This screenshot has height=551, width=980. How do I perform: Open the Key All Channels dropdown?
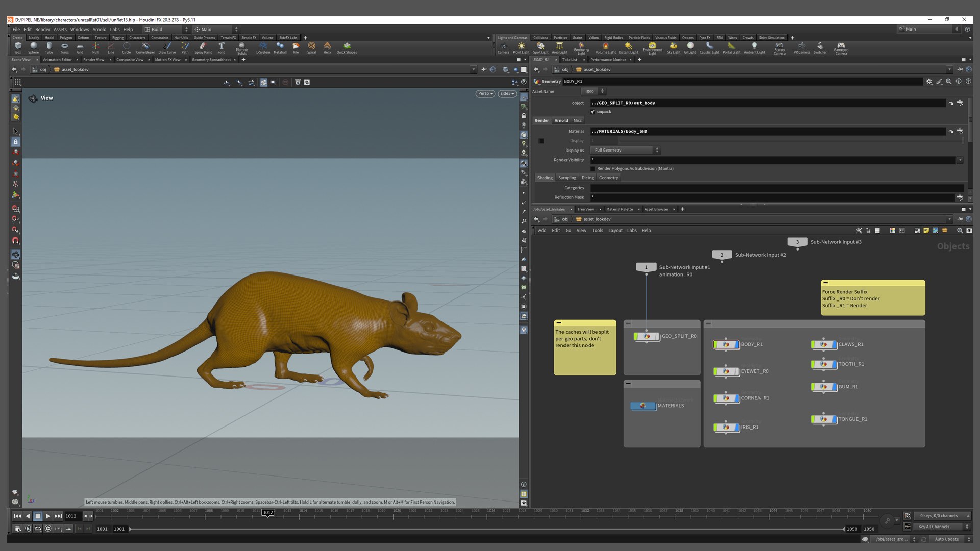pyautogui.click(x=942, y=527)
